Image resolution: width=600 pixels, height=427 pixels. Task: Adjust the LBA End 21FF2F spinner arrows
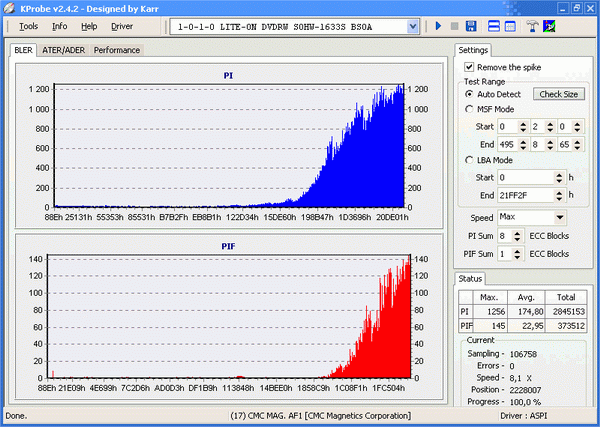pyautogui.click(x=559, y=196)
